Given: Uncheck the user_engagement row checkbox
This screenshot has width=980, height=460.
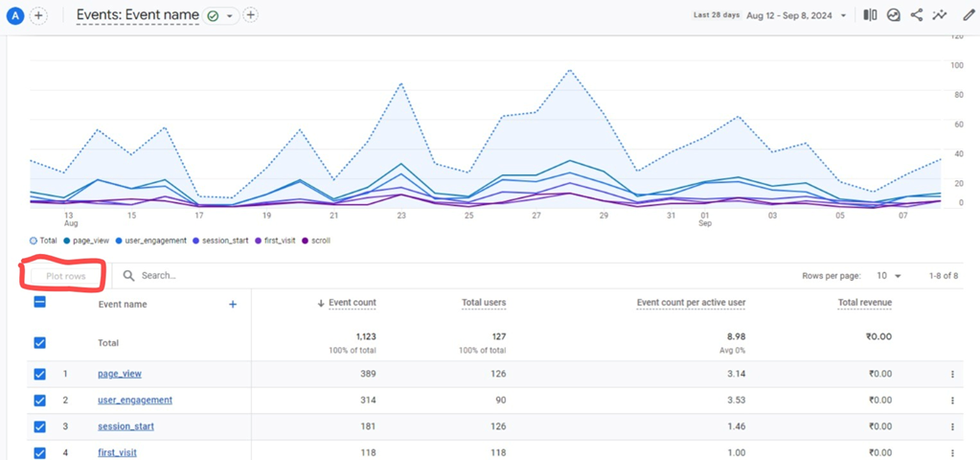Looking at the screenshot, I should (x=39, y=401).
